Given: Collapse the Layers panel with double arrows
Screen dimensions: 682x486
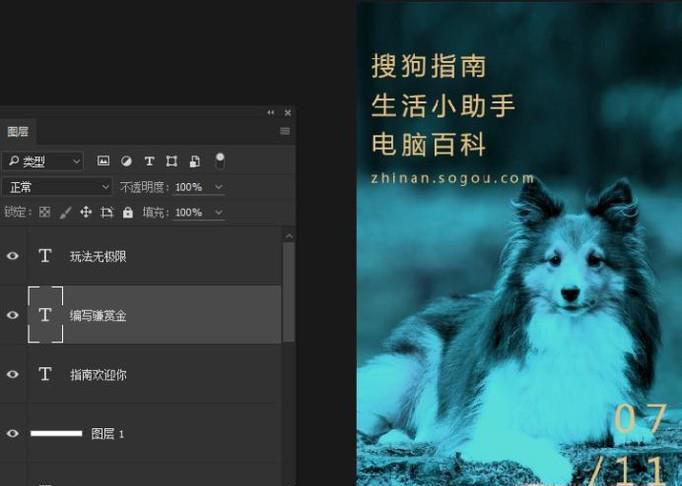Looking at the screenshot, I should click(271, 113).
